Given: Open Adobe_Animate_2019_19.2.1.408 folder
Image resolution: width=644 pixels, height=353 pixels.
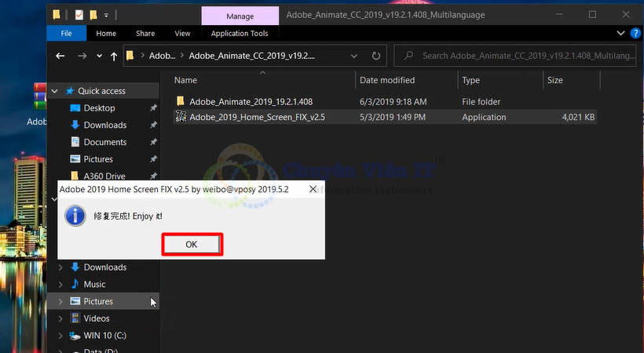Looking at the screenshot, I should pos(251,102).
